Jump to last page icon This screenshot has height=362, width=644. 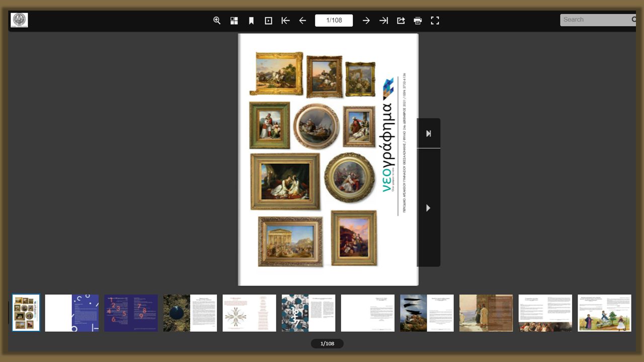[x=383, y=21]
